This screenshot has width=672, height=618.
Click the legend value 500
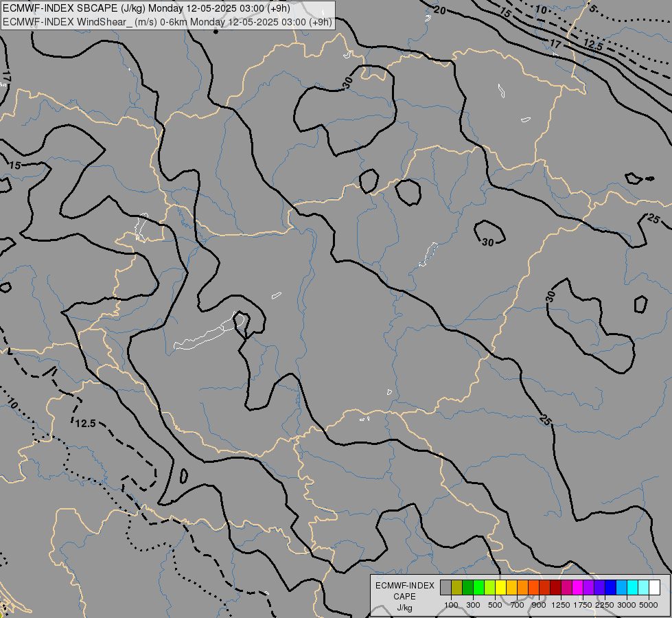click(495, 605)
